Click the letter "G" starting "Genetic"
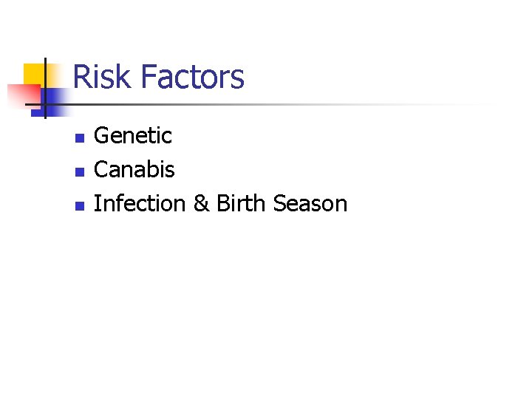The image size is (532, 399). click(102, 136)
